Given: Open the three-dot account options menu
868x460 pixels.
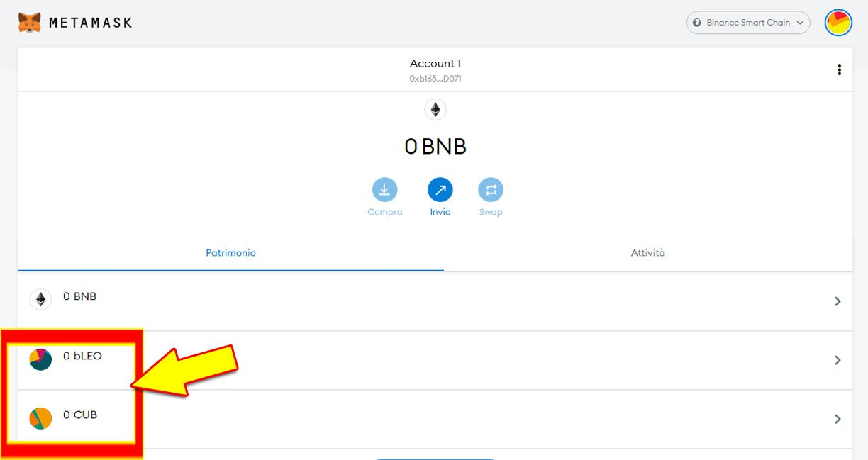Looking at the screenshot, I should [839, 70].
